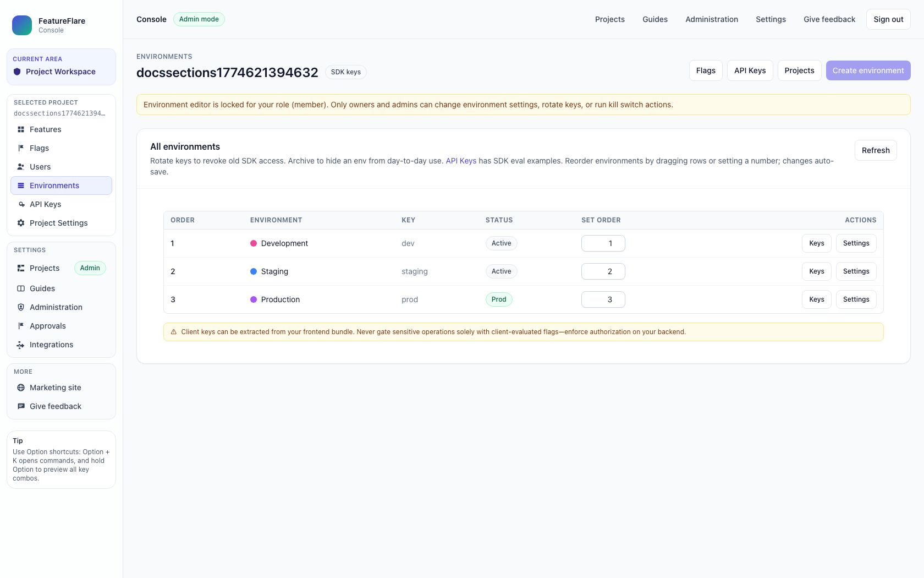The height and width of the screenshot is (578, 924).
Task: Click the Sign out button
Action: tap(888, 19)
